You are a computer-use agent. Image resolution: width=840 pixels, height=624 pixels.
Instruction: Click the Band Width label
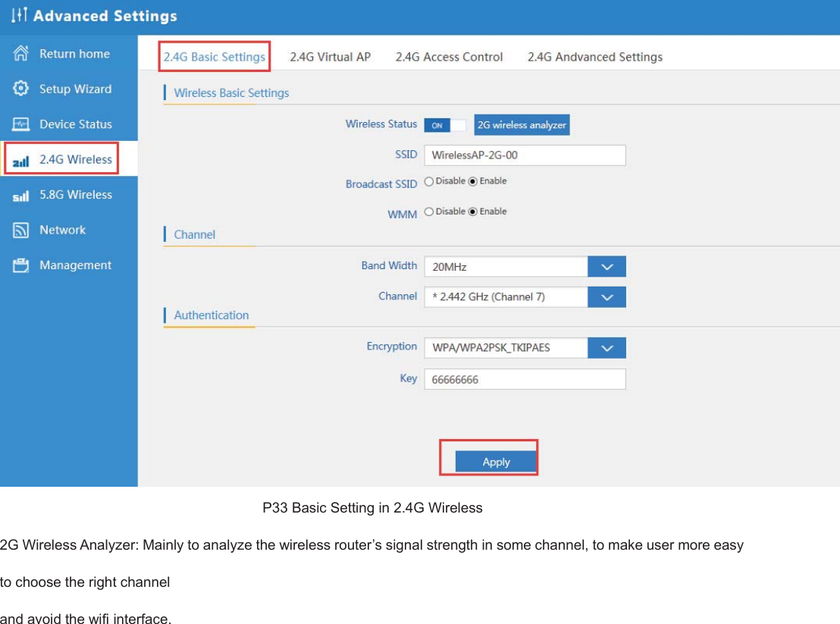pyautogui.click(x=389, y=265)
